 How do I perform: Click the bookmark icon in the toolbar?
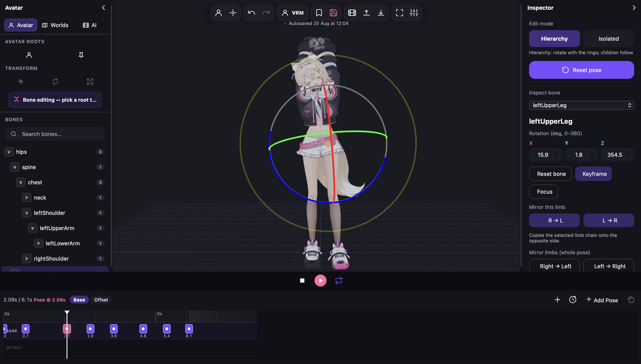pos(319,13)
